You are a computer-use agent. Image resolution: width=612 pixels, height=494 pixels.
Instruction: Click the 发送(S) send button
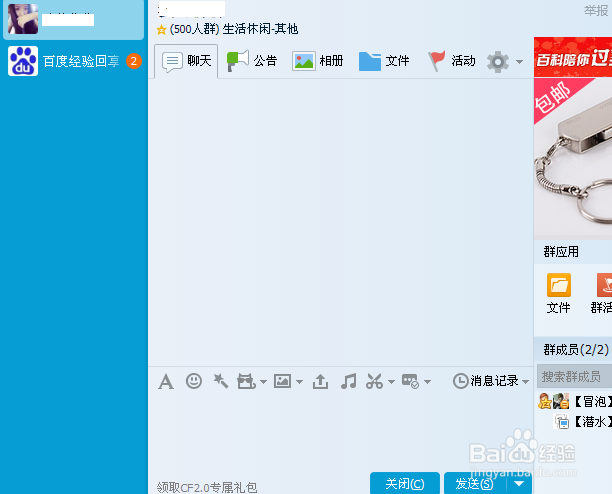click(475, 484)
